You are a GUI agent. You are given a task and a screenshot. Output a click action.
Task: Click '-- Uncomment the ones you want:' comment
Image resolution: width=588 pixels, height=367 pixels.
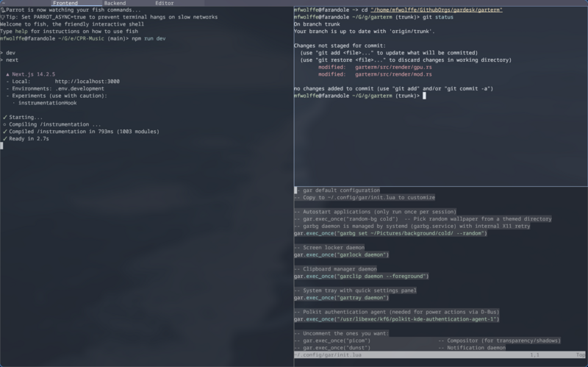pos(341,333)
